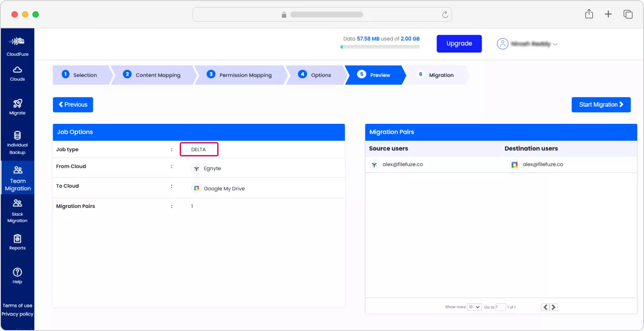Click the address bar lock icon
Viewport: 644px width, 331px height.
coord(284,15)
